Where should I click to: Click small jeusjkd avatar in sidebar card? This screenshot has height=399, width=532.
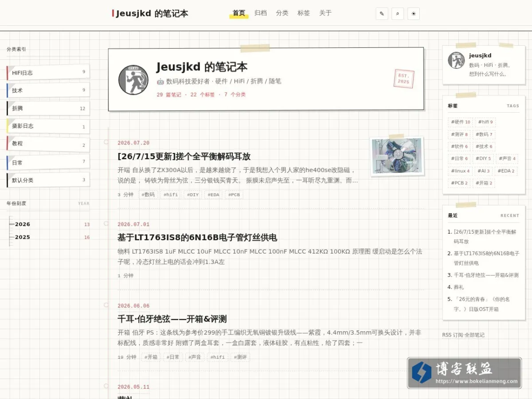coord(456,60)
